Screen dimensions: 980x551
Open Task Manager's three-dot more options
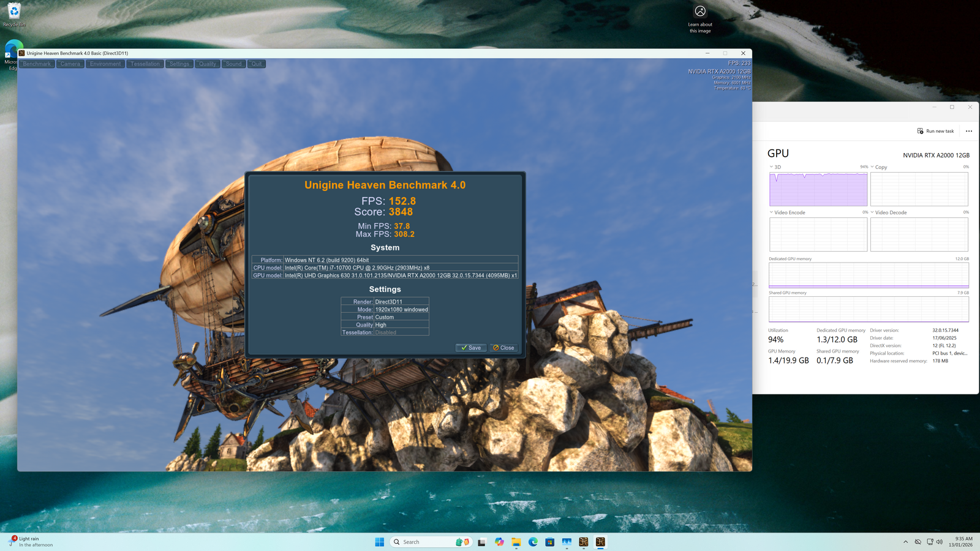coord(968,131)
